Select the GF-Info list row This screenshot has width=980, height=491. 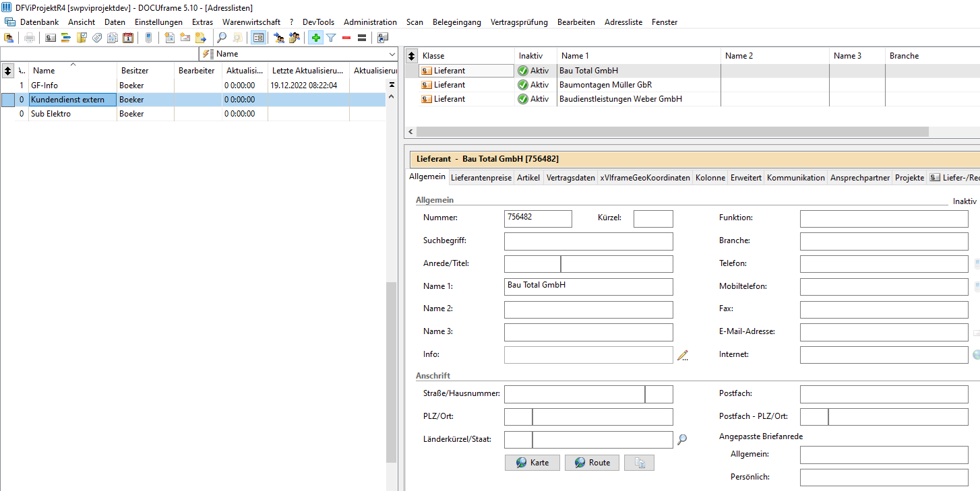coord(193,86)
